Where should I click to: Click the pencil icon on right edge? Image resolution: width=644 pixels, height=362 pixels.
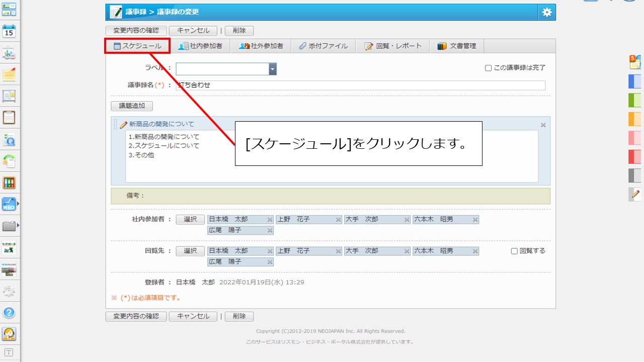pos(635,194)
